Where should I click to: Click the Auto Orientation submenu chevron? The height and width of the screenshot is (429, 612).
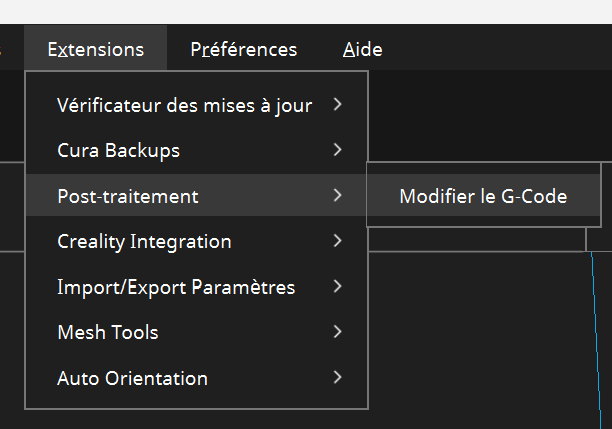[x=339, y=378]
